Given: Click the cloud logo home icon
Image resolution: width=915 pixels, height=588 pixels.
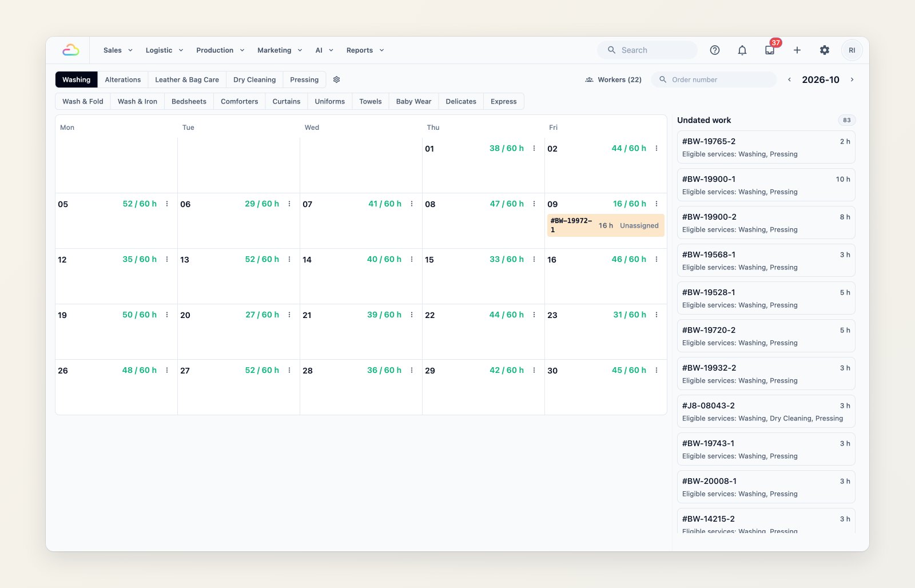Looking at the screenshot, I should pyautogui.click(x=71, y=50).
